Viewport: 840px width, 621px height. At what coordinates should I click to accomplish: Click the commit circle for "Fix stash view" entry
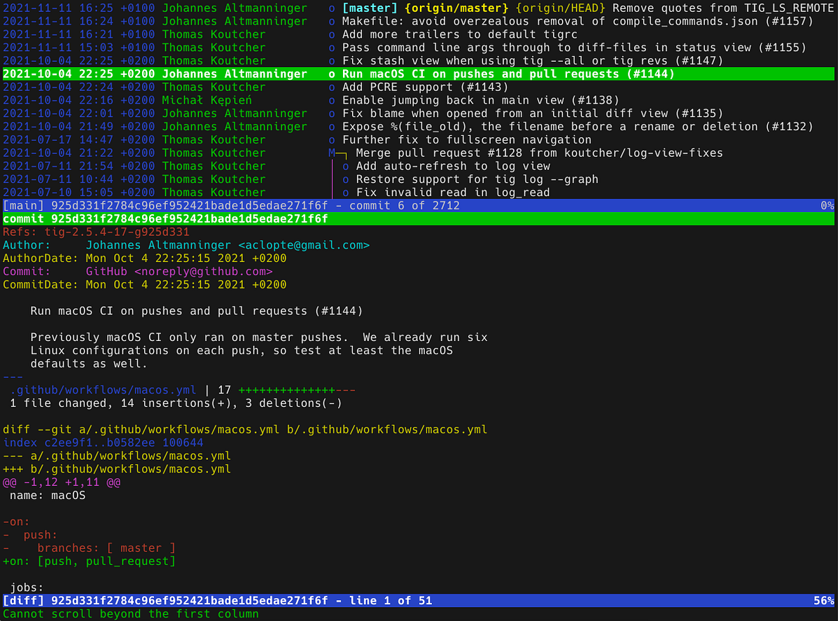tap(332, 60)
